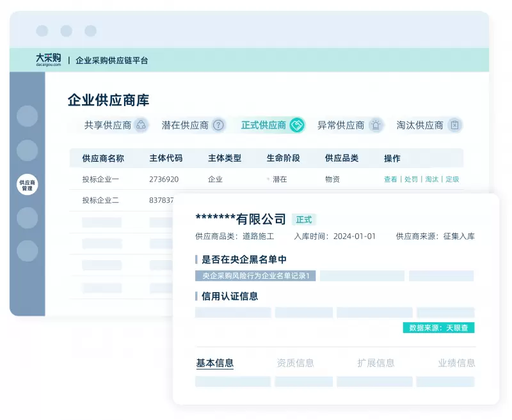This screenshot has width=512, height=420.
Task: Open the 业绩信息 tab
Action: tap(456, 363)
